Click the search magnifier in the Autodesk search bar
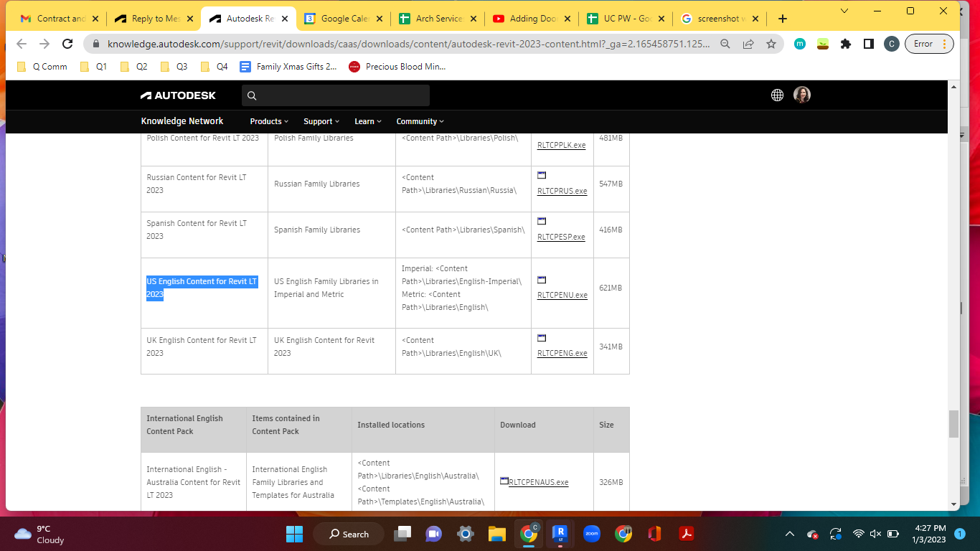Viewport: 980px width, 551px height. coord(251,95)
